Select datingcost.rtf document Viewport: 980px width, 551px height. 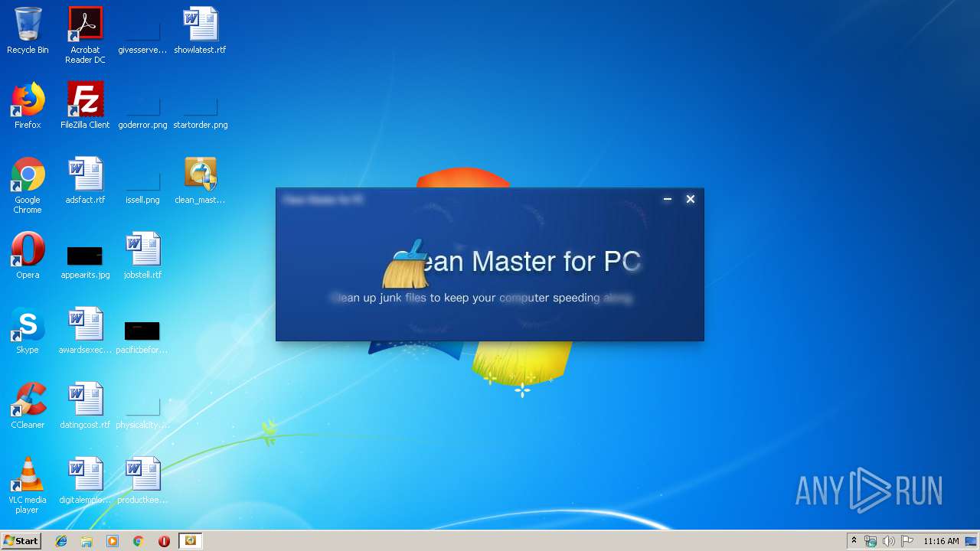[x=85, y=406]
